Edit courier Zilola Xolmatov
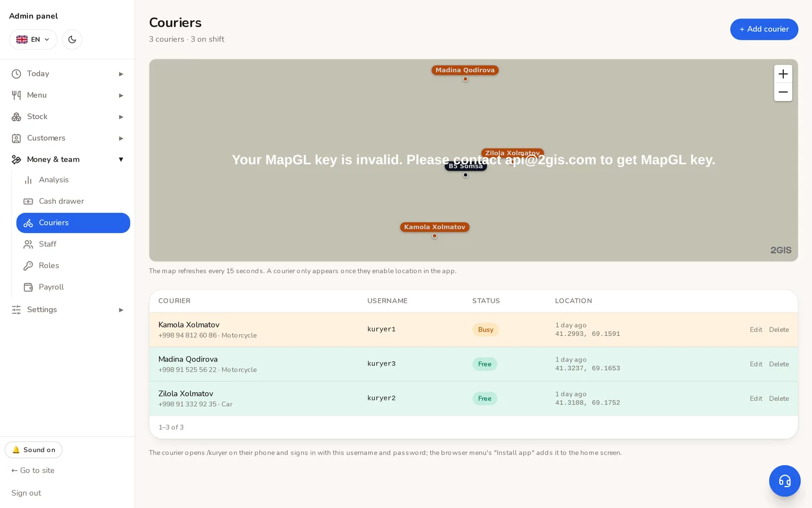This screenshot has height=508, width=812. coord(756,398)
